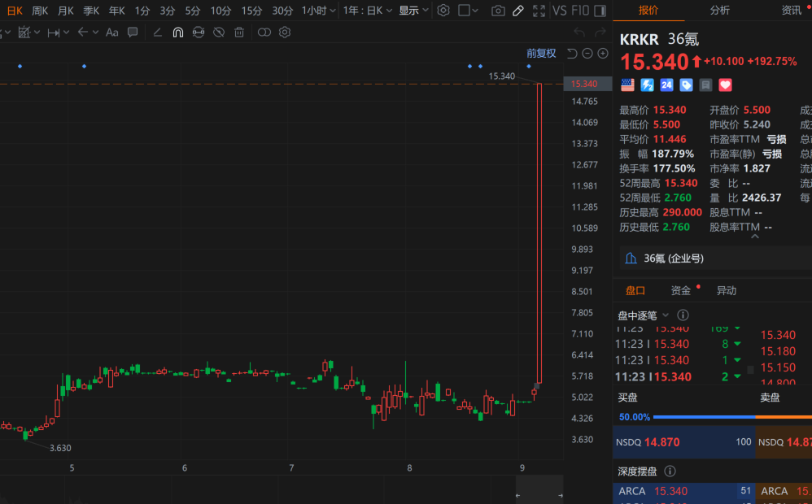Open drawing tools settings gear
Viewport: 812px width, 504px height.
(x=285, y=32)
